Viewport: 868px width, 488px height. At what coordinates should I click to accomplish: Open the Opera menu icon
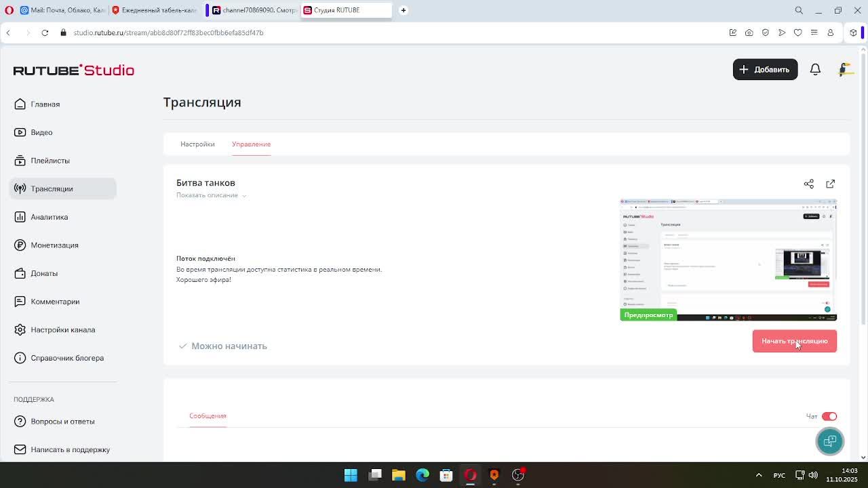pos(9,10)
